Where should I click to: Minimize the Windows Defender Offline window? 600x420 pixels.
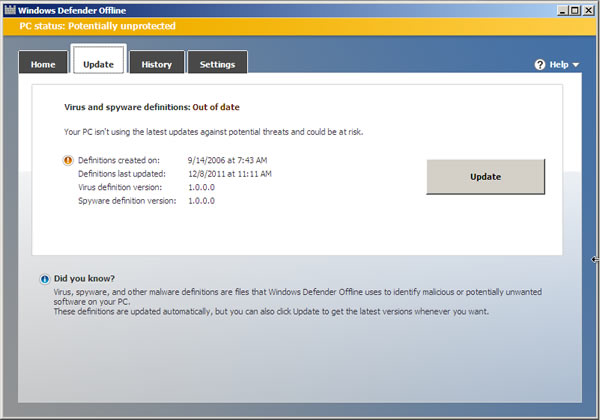click(x=562, y=10)
